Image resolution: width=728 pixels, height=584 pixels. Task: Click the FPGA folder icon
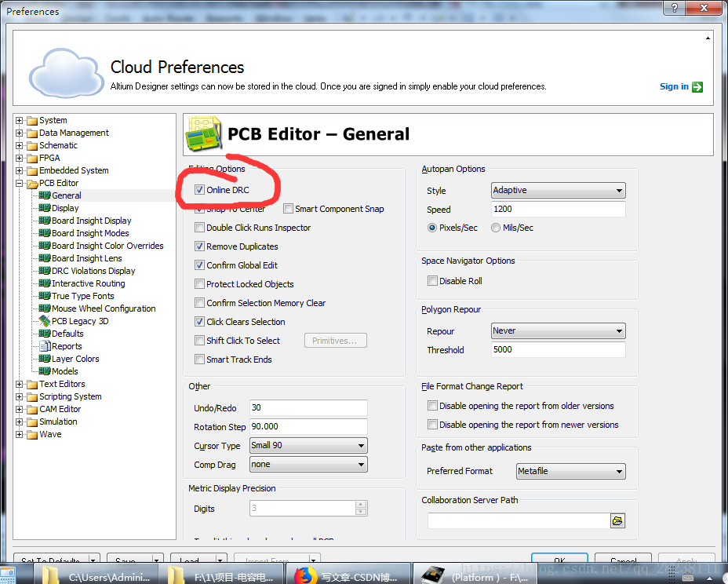tap(32, 158)
